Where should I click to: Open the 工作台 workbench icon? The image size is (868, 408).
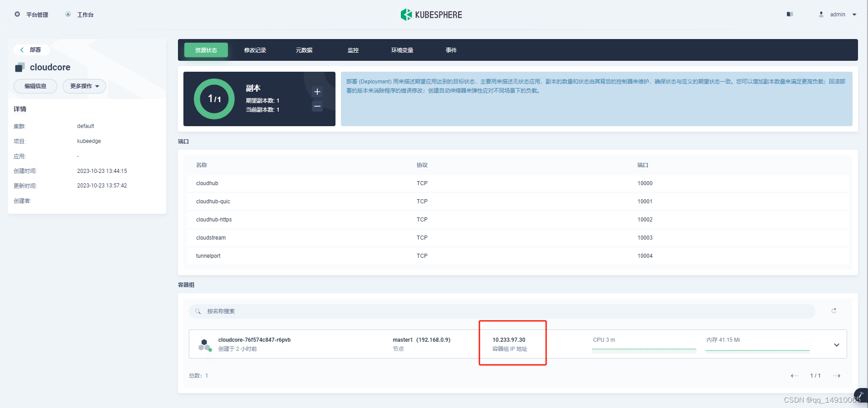(68, 15)
